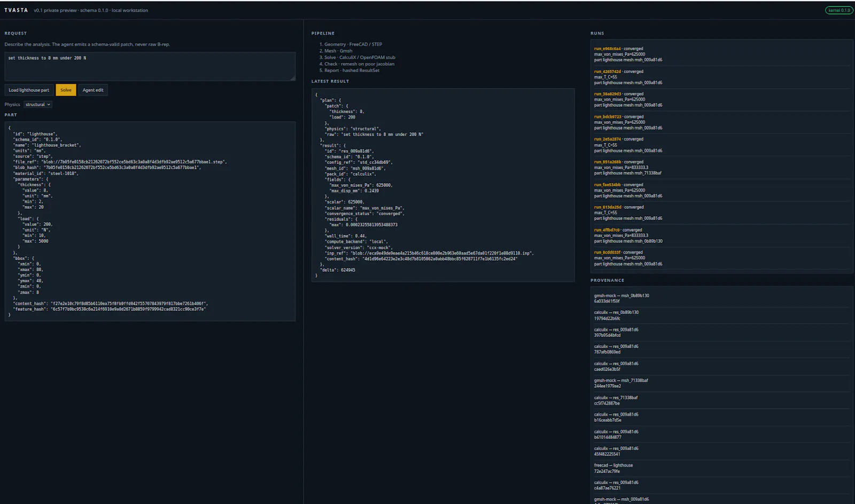This screenshot has width=855, height=504.
Task: Click pipeline step Mesh · Gmsh
Action: [338, 51]
